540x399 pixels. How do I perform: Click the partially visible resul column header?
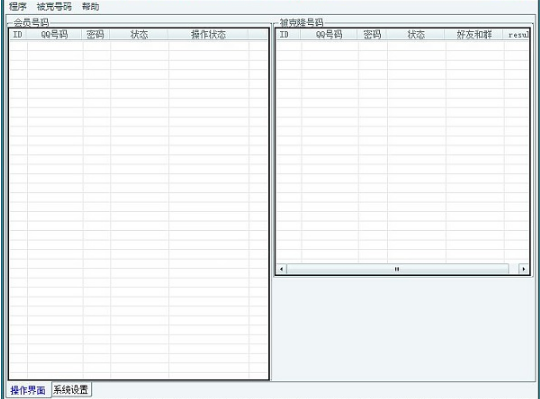[516, 34]
